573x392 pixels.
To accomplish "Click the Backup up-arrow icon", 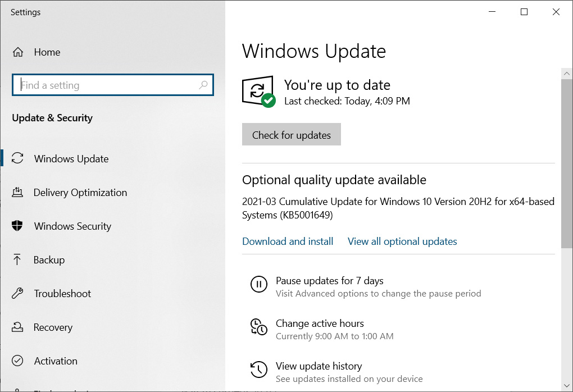I will (17, 259).
